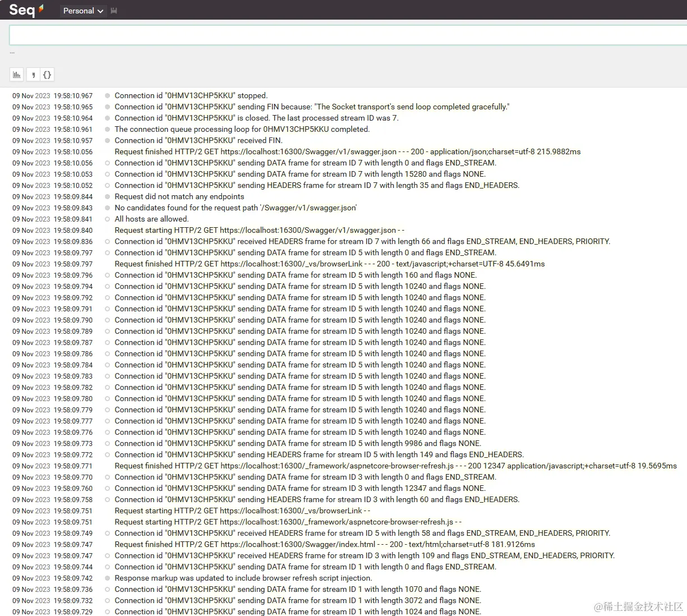Click the timestamp 19:58:09.780

(73, 399)
